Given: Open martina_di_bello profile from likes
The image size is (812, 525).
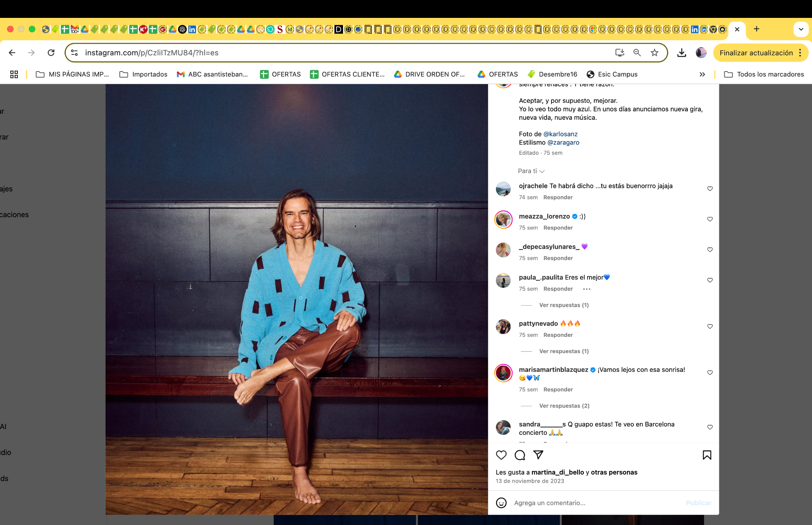Looking at the screenshot, I should pyautogui.click(x=557, y=472).
